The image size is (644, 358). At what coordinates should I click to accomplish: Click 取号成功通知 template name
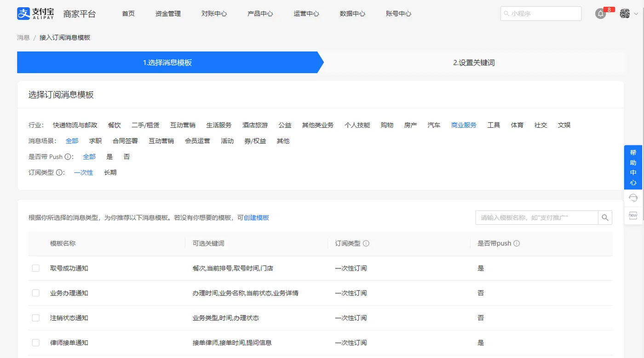(x=69, y=268)
